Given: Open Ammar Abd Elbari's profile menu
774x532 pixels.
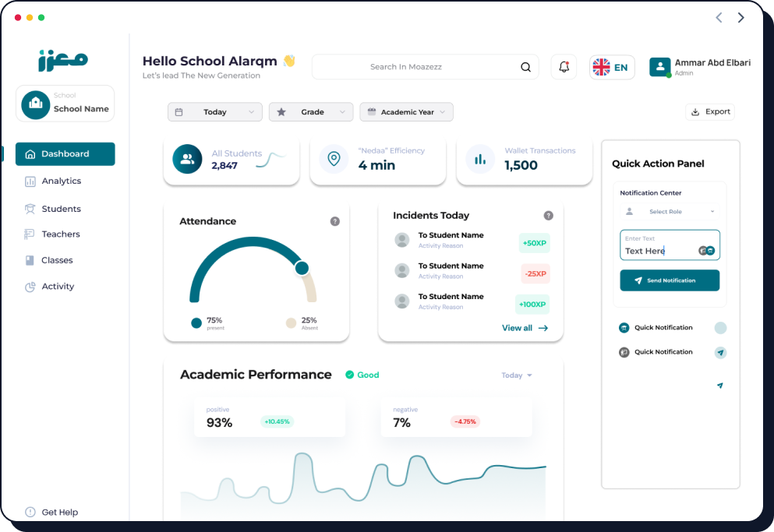Looking at the screenshot, I should (x=700, y=67).
